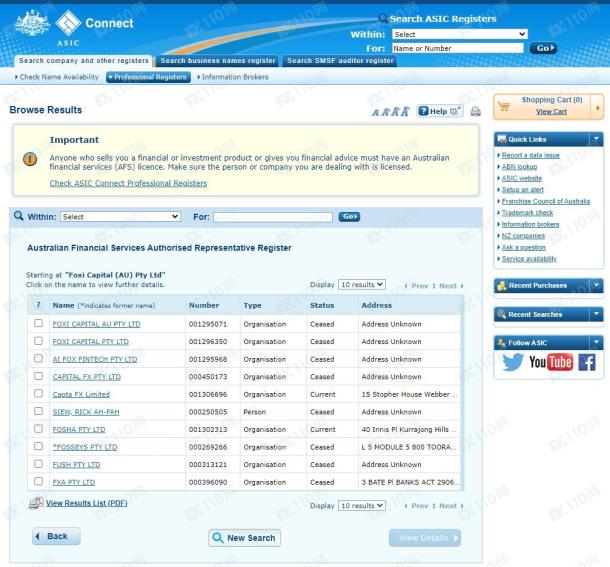Open Check Name Availability menu

(57, 77)
